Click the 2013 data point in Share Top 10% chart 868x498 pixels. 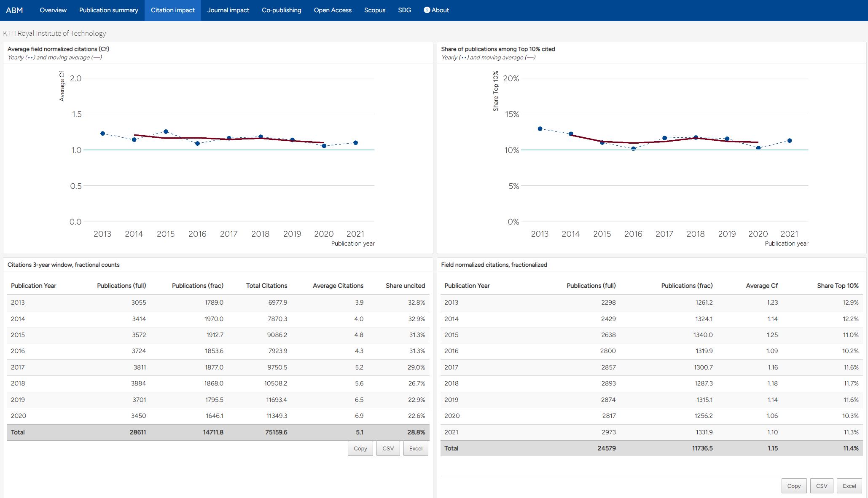(x=540, y=129)
